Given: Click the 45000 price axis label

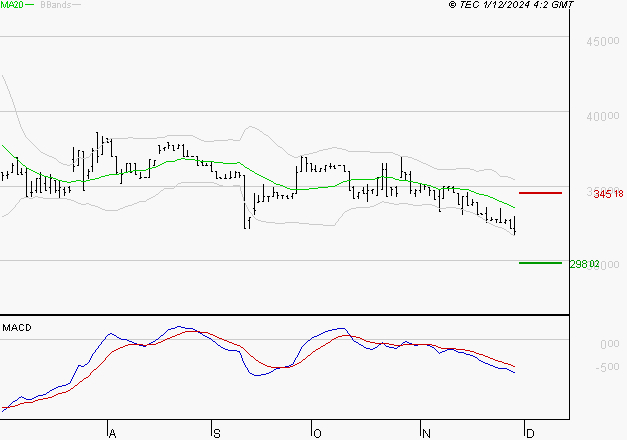Looking at the screenshot, I should coord(603,41).
